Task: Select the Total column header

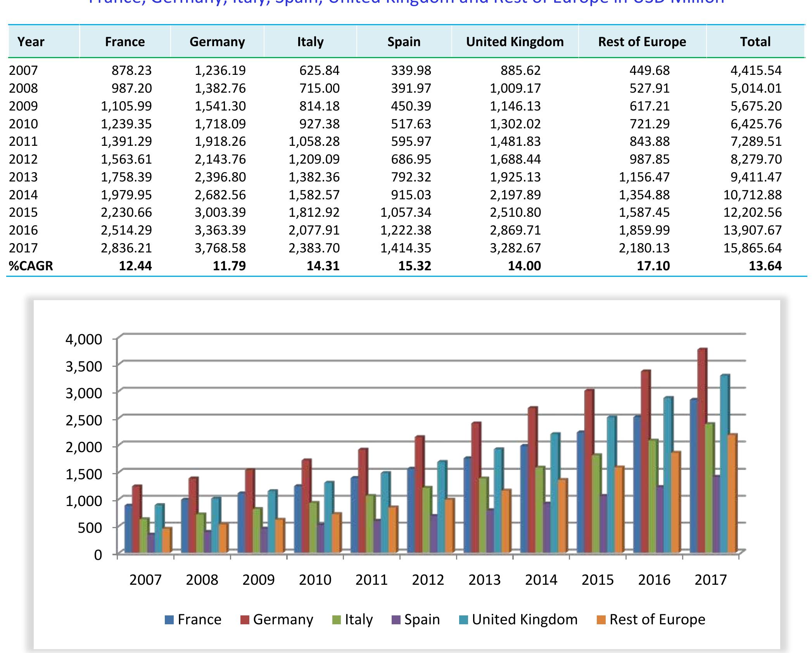Action: pos(755,41)
